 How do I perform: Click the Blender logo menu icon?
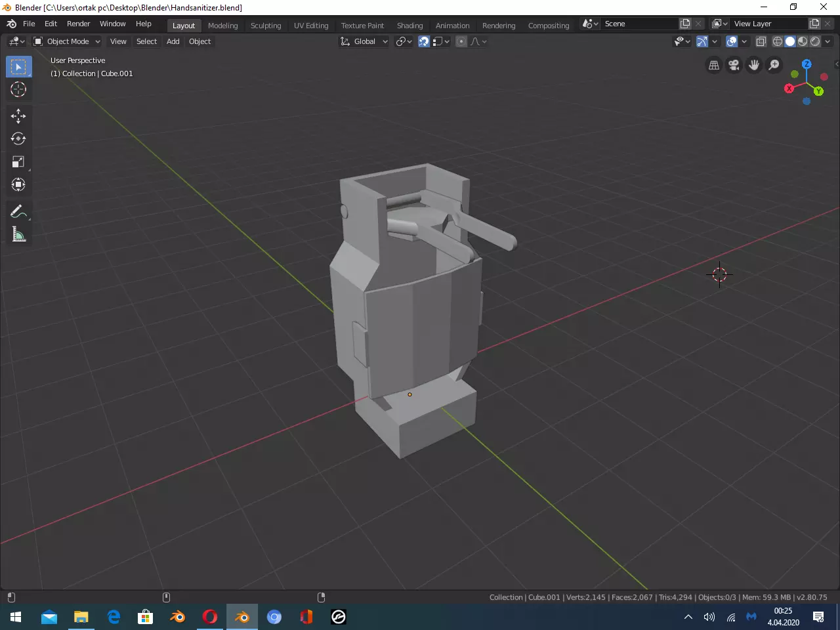tap(11, 24)
